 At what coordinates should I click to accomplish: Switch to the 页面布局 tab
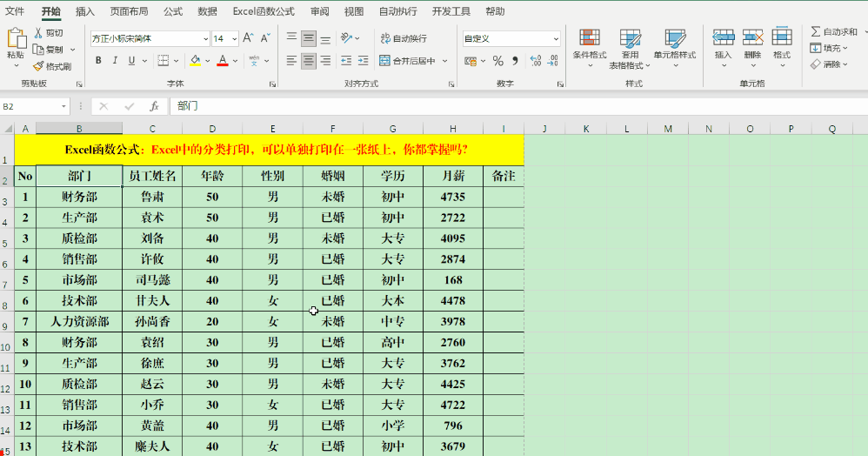tap(129, 11)
